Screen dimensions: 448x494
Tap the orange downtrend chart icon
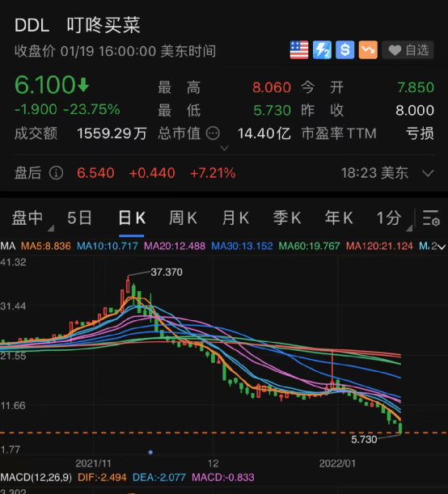[368, 50]
